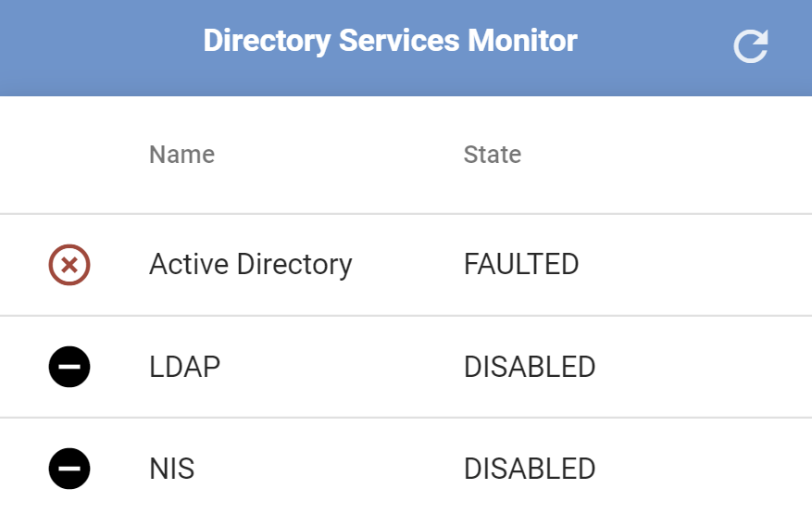Click the empty header cell above the status icons
The image size is (812, 514).
pyautogui.click(x=69, y=155)
